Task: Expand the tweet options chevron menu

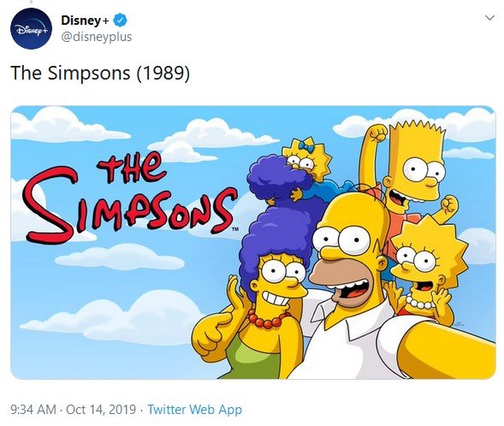Action: pyautogui.click(x=489, y=18)
